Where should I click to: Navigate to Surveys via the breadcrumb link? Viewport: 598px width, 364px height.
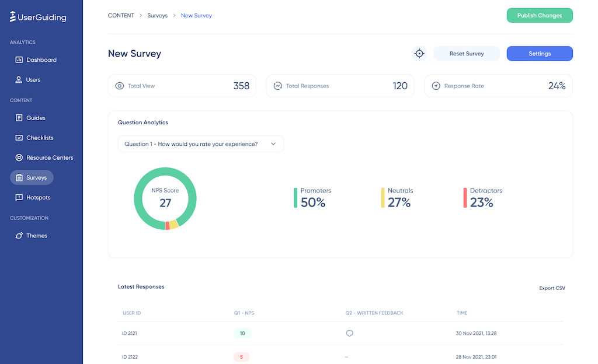[157, 15]
